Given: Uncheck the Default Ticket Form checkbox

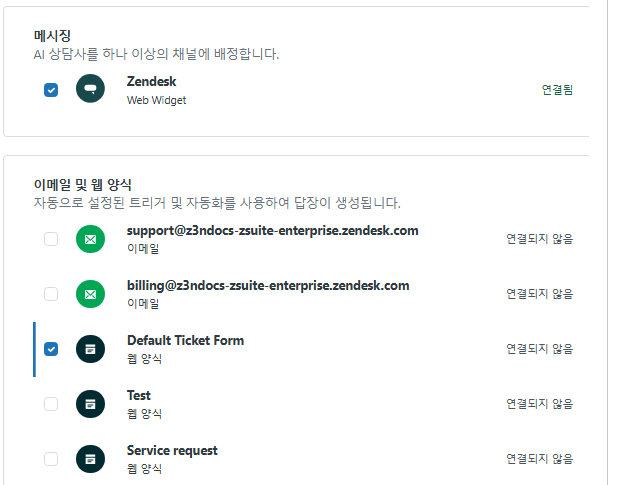Looking at the screenshot, I should tap(51, 349).
